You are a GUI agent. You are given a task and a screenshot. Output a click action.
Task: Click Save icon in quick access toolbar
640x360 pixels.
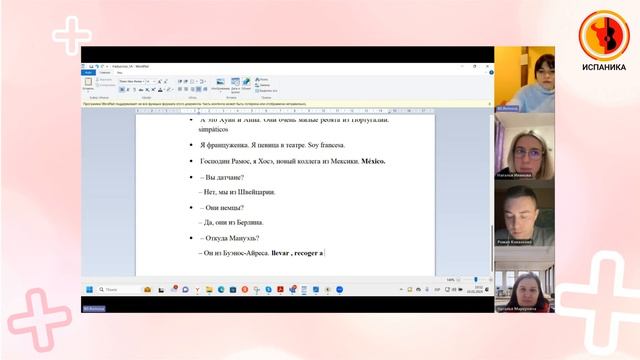click(91, 66)
